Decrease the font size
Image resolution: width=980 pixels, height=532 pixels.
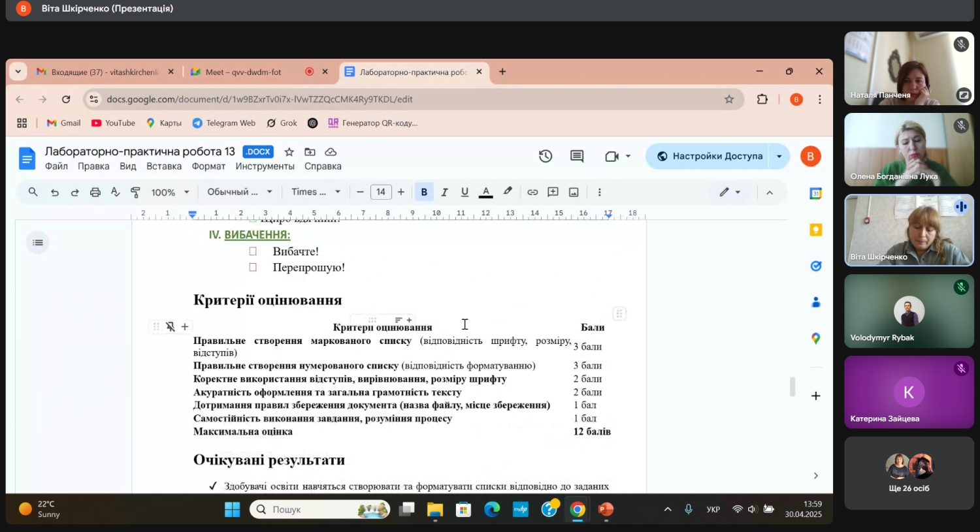(360, 192)
